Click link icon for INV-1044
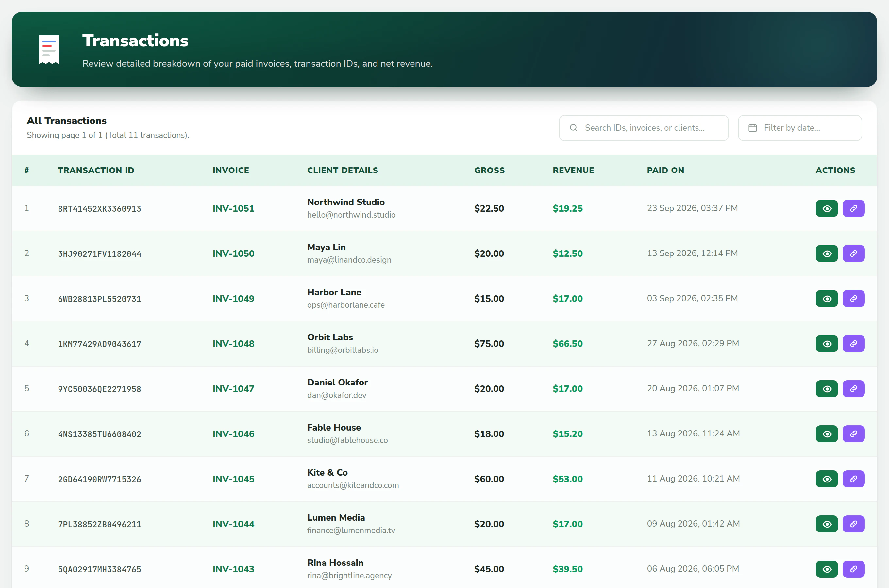The height and width of the screenshot is (588, 889). pos(853,524)
